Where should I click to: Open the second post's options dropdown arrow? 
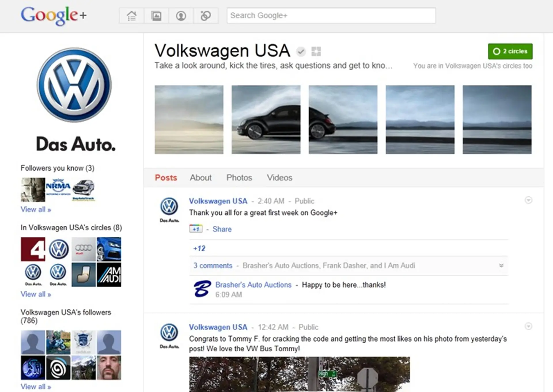point(528,327)
